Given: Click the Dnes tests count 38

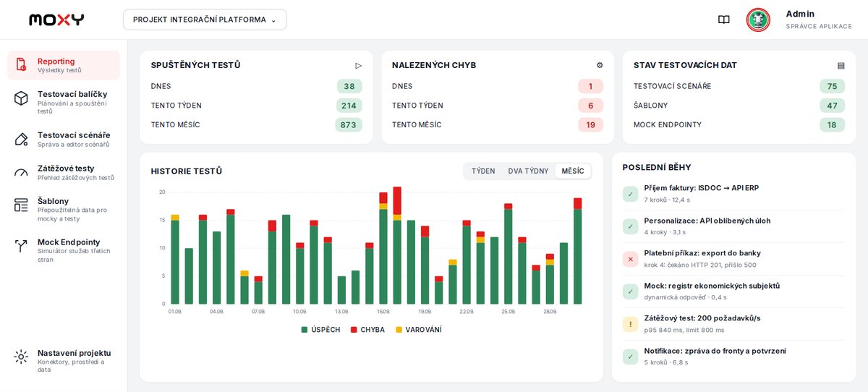Looking at the screenshot, I should tap(349, 86).
